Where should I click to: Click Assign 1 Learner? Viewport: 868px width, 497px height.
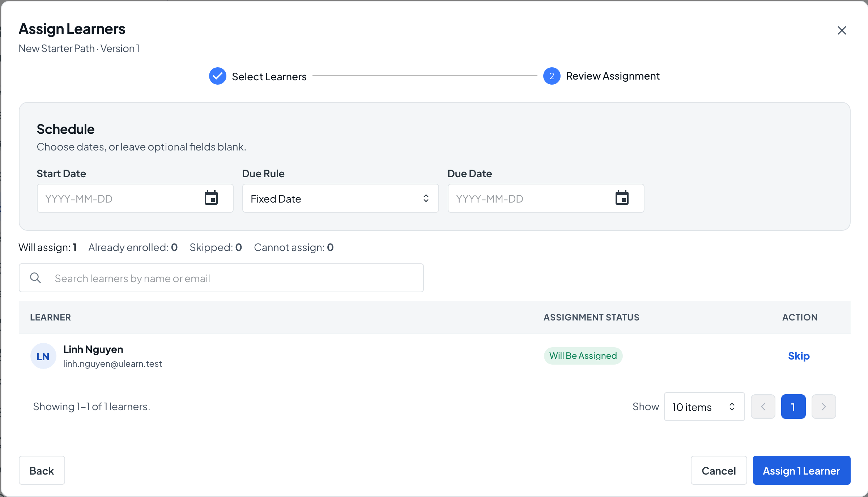coord(802,470)
